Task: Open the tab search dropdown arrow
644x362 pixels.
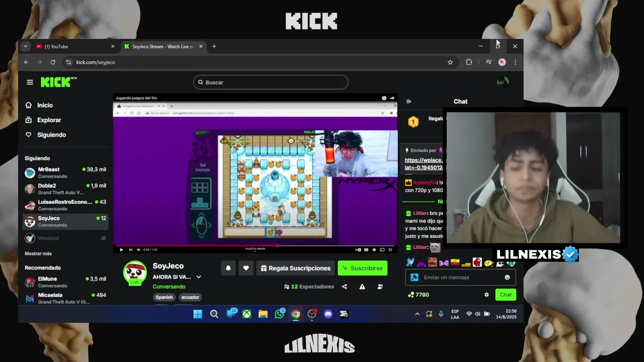Action: pos(25,46)
